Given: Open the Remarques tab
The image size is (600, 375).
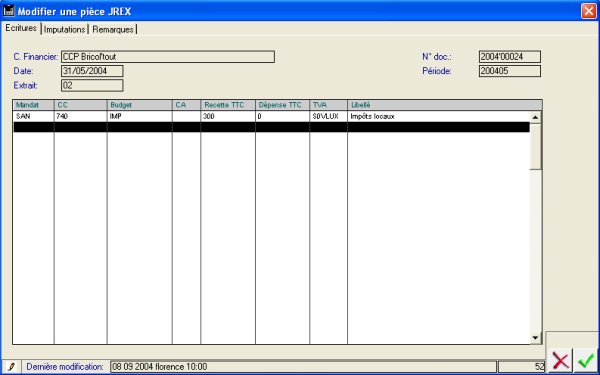Looking at the screenshot, I should 113,29.
